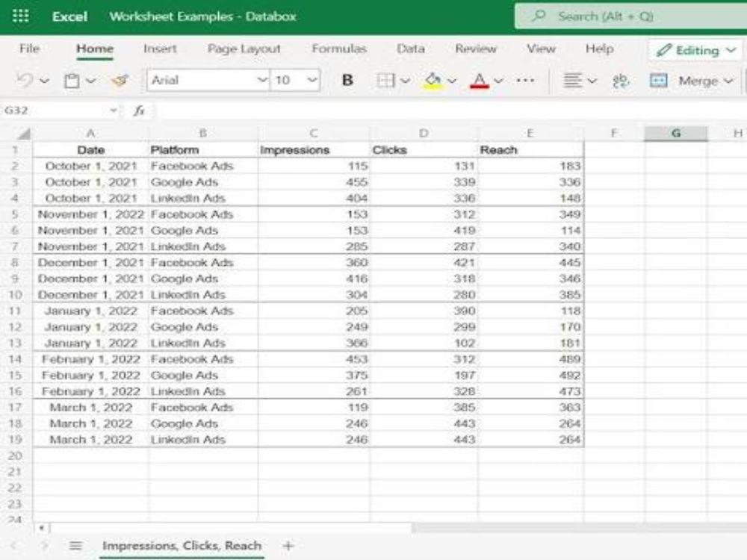Click next sheet navigation arrow
747x560 pixels.
tap(45, 546)
